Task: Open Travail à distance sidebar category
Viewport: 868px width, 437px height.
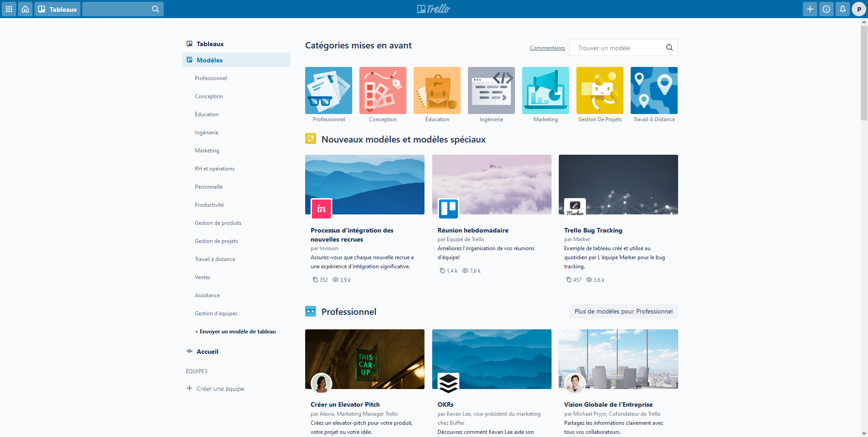Action: tap(215, 259)
